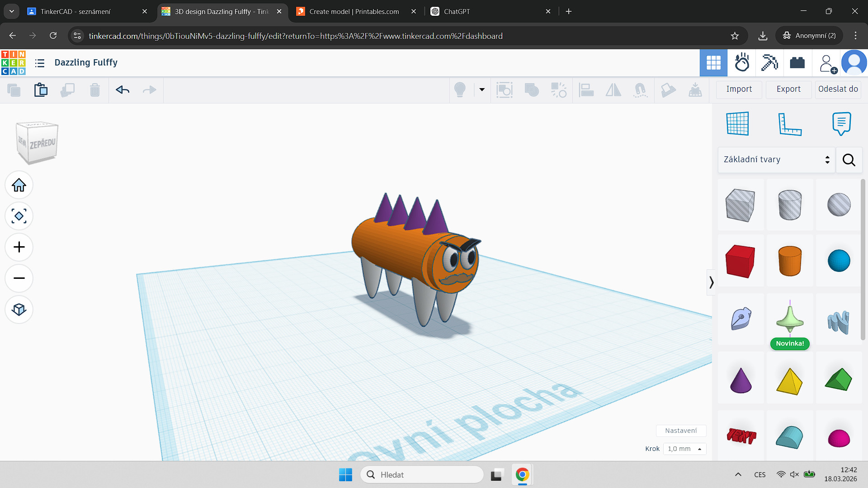Open the Bricks view mode
The width and height of the screenshot is (868, 488).
(x=797, y=63)
